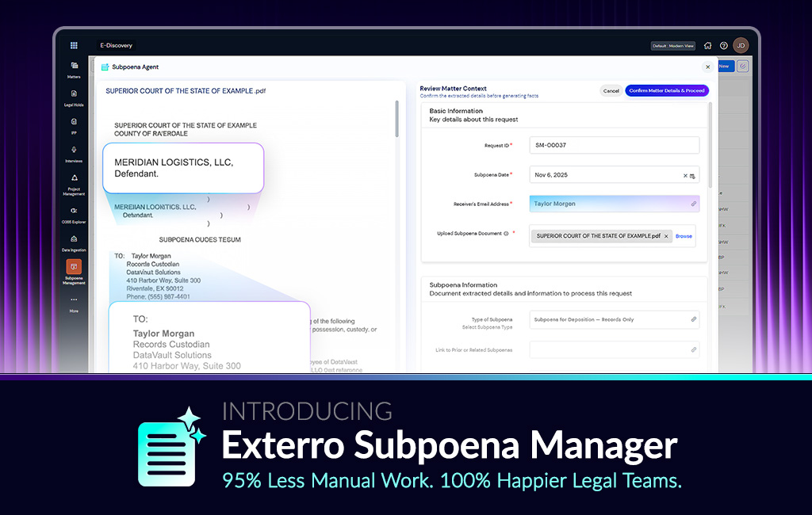
Task: Click the Subpoena Agent icon
Action: 105,67
